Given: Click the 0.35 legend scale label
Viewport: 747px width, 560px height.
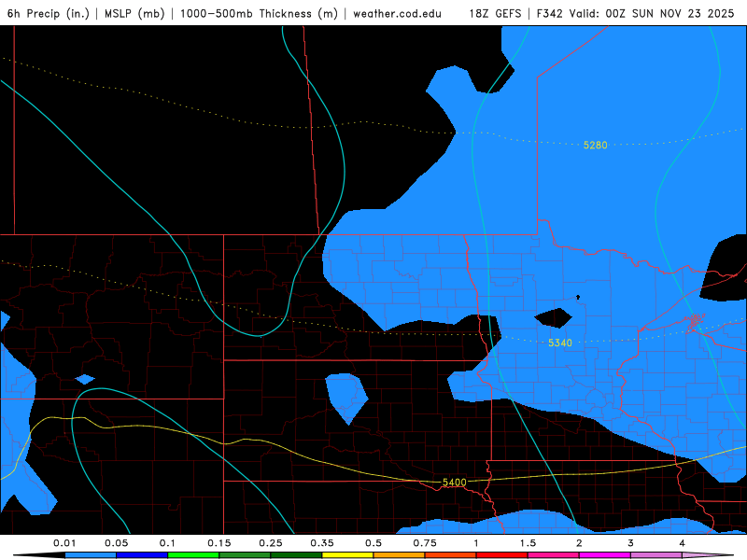Looking at the screenshot, I should [322, 543].
